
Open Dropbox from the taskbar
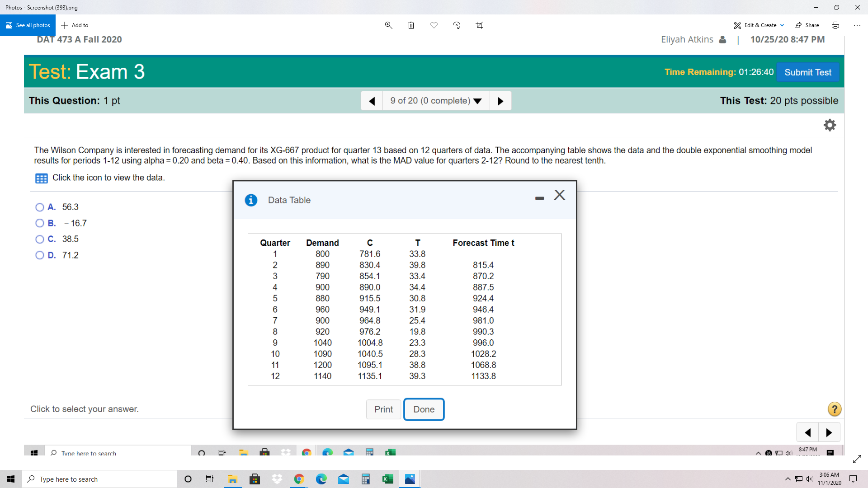[x=277, y=479]
